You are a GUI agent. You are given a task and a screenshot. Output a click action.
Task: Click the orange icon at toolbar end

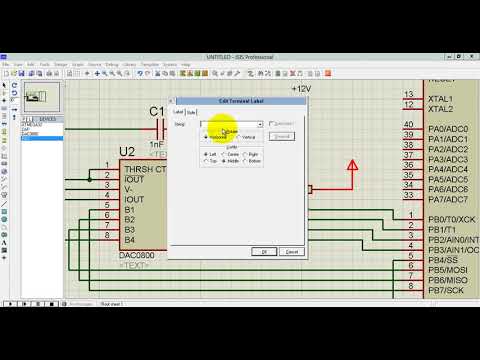tap(328, 73)
